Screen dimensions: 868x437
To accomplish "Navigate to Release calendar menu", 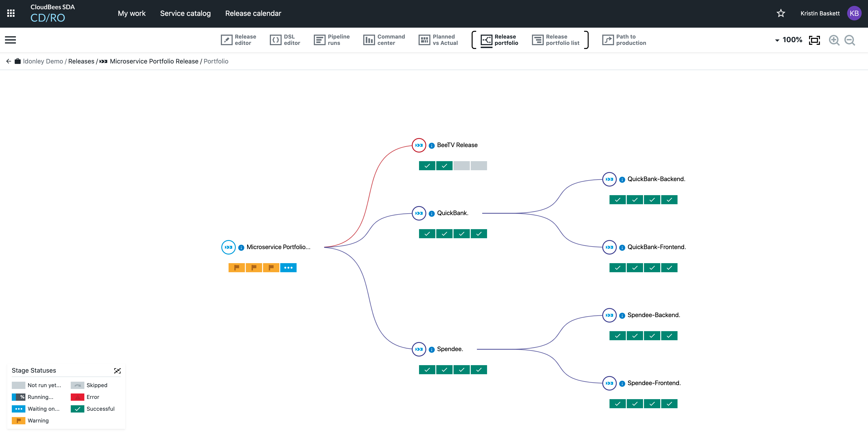I will coord(253,13).
